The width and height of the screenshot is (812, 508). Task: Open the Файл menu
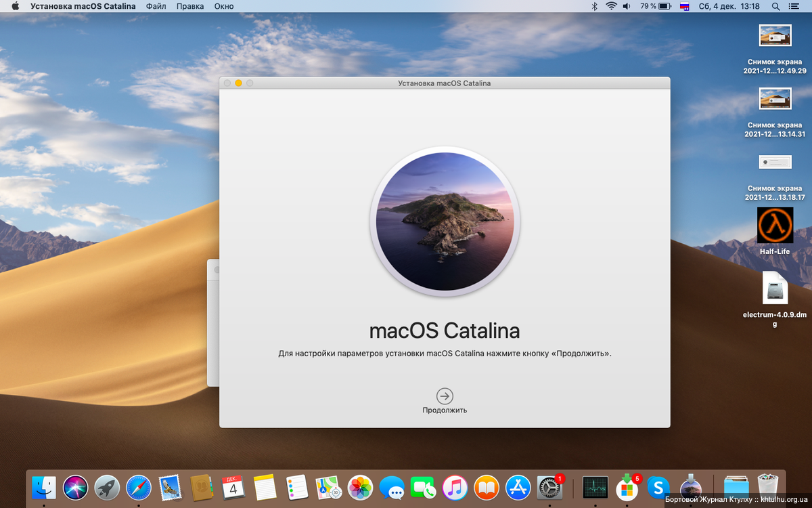156,6
